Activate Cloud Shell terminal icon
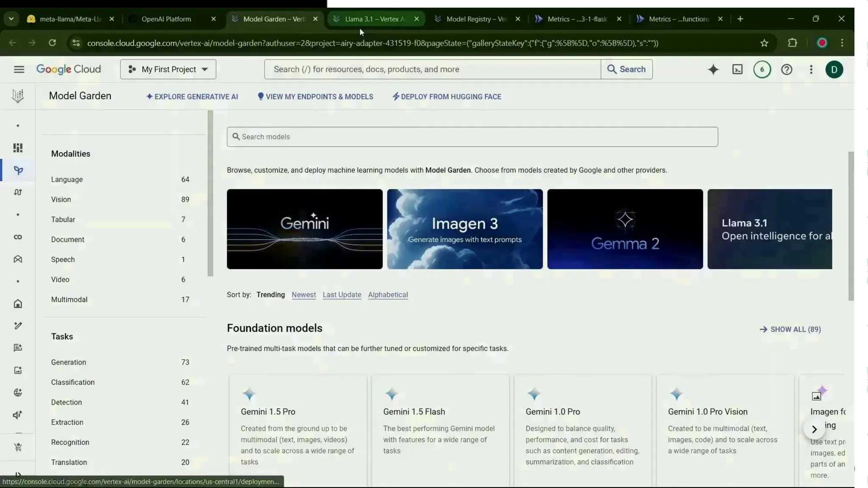This screenshot has width=868, height=488. [x=737, y=69]
